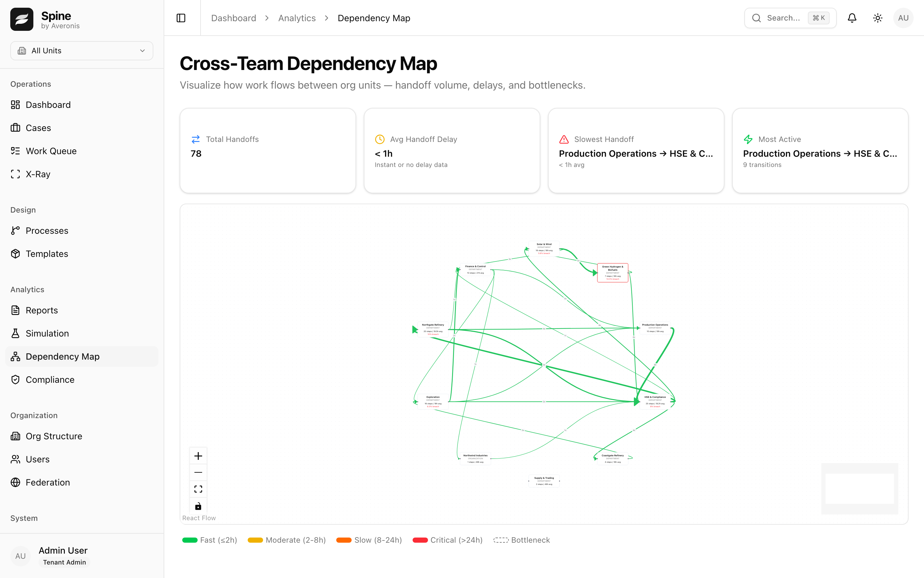Select the Exploration node
This screenshot has height=578, width=924.
[x=433, y=402]
